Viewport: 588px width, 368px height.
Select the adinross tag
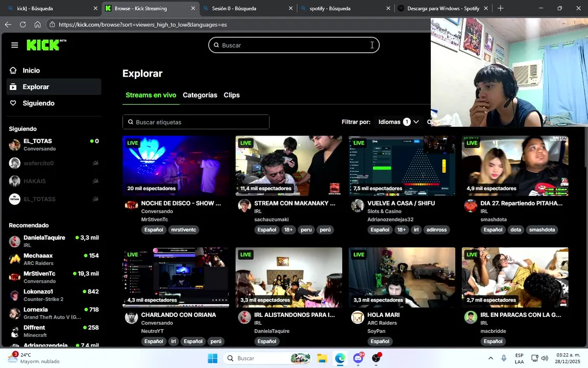436,230
